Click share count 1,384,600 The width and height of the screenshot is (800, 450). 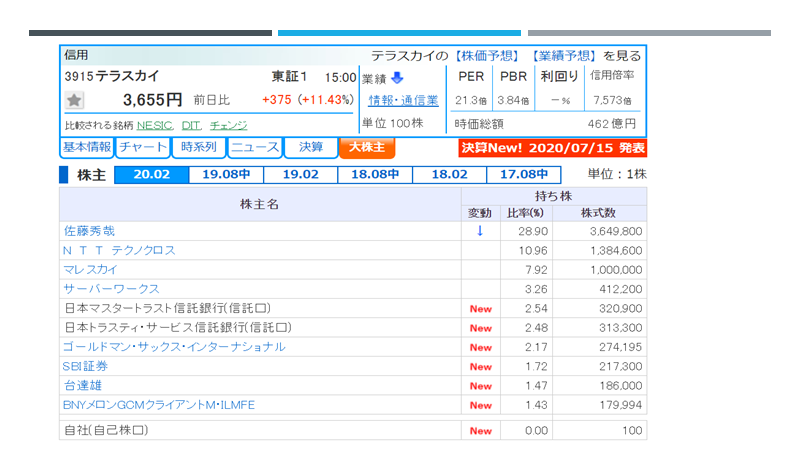tap(616, 251)
